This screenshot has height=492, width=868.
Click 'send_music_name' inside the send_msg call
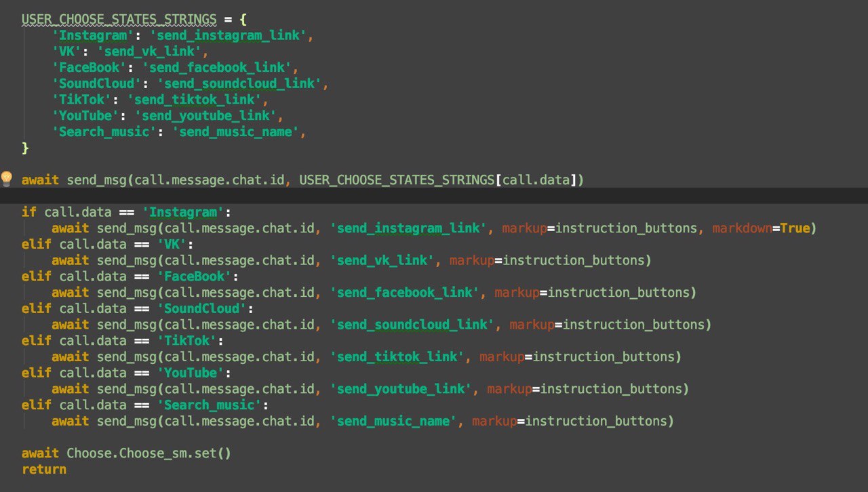point(393,421)
